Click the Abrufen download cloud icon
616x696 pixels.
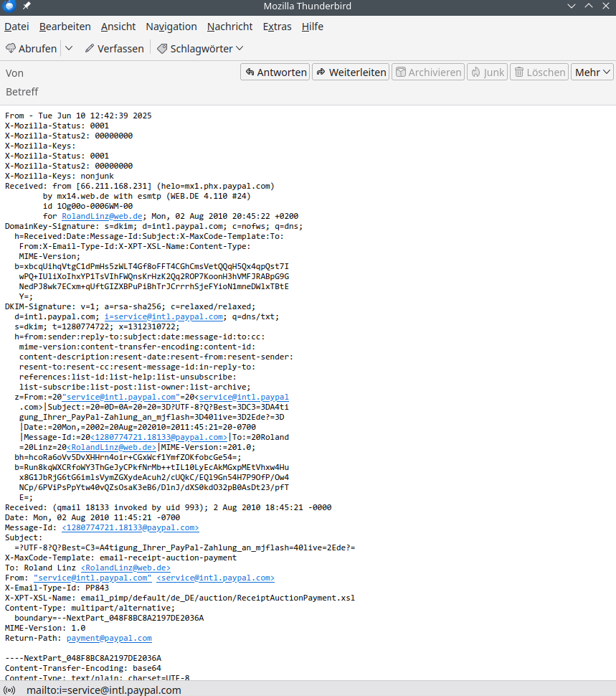[11, 48]
